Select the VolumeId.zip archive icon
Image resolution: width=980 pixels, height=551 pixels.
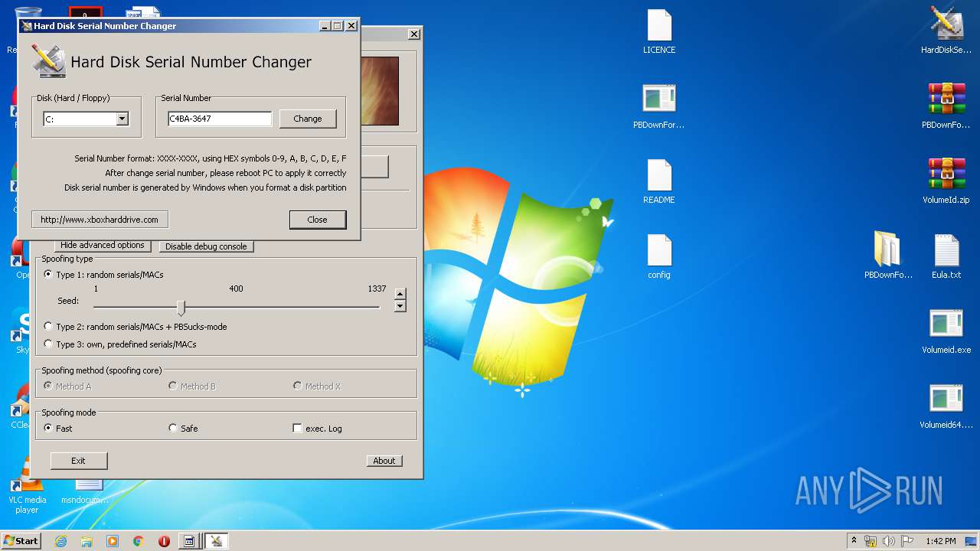(x=946, y=181)
